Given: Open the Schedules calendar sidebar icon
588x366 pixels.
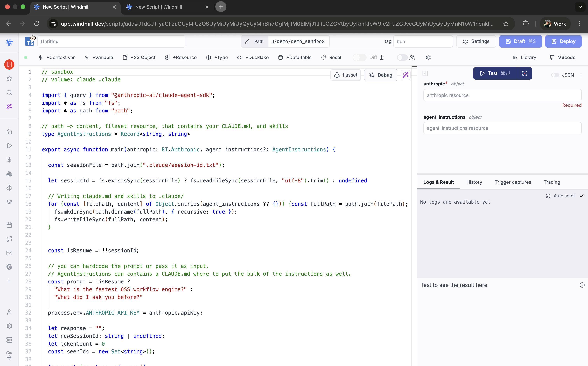Looking at the screenshot, I should (x=9, y=225).
